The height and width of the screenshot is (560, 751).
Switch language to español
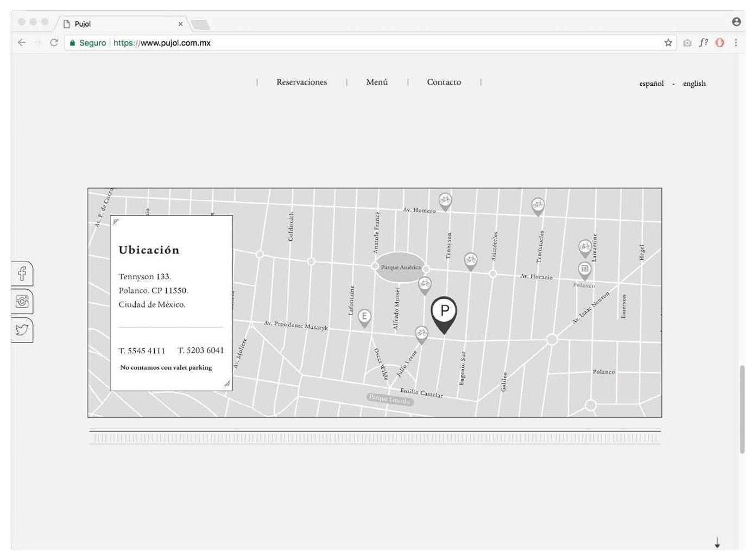[x=651, y=84]
